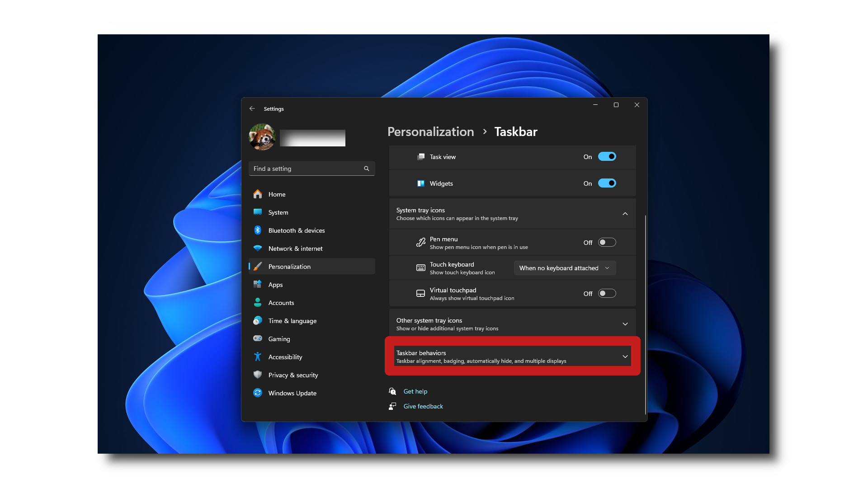Click the Bluetooth & devices icon
The image size is (868, 488).
pos(258,230)
